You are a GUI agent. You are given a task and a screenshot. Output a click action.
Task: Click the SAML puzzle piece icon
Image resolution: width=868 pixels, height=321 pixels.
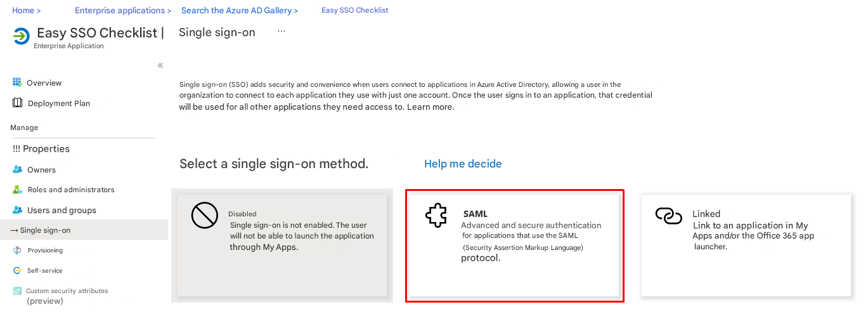point(436,216)
